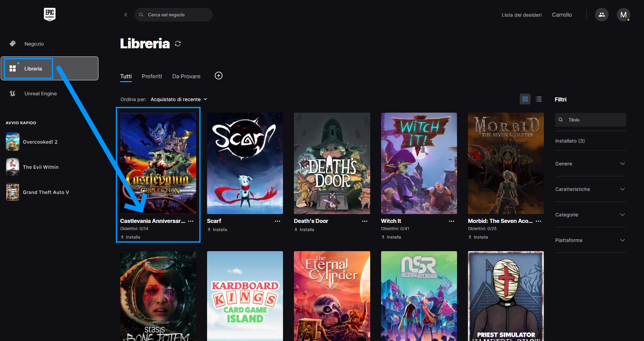Select the Tutti tab
Screen dimensions: 644x341
tap(126, 76)
